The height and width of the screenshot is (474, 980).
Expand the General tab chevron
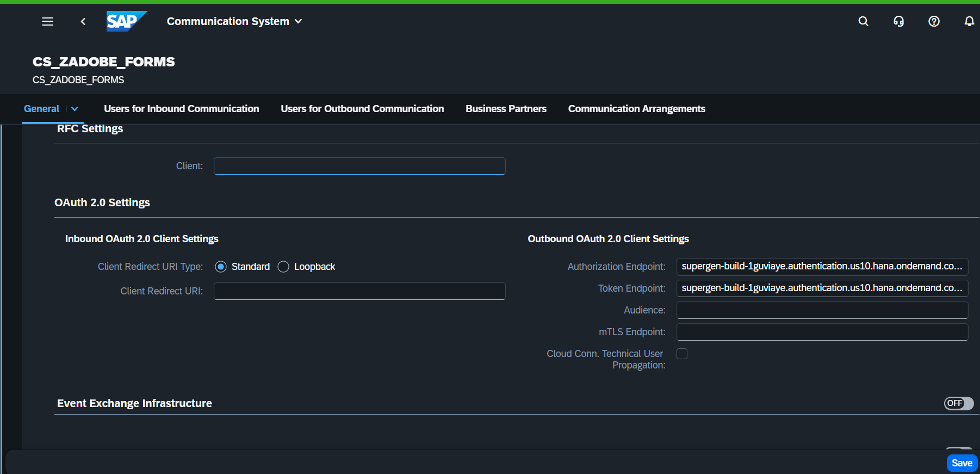point(75,109)
